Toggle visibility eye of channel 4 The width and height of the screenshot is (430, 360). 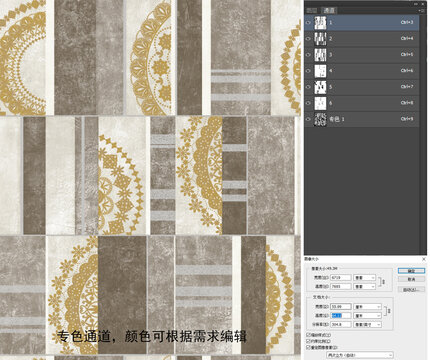[x=308, y=71]
